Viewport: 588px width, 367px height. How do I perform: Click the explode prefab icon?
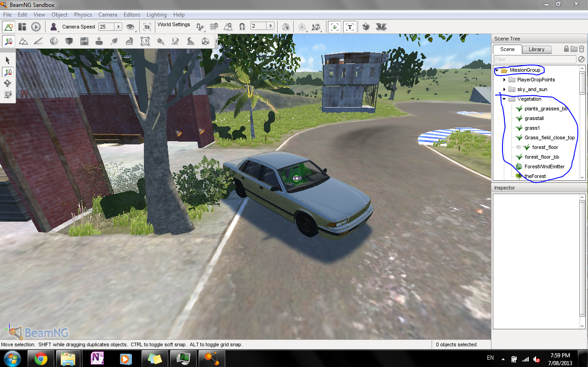point(380,27)
